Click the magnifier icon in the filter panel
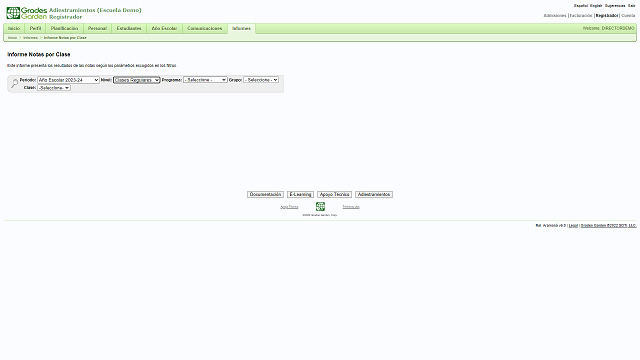The width and height of the screenshot is (640, 360). tap(14, 84)
